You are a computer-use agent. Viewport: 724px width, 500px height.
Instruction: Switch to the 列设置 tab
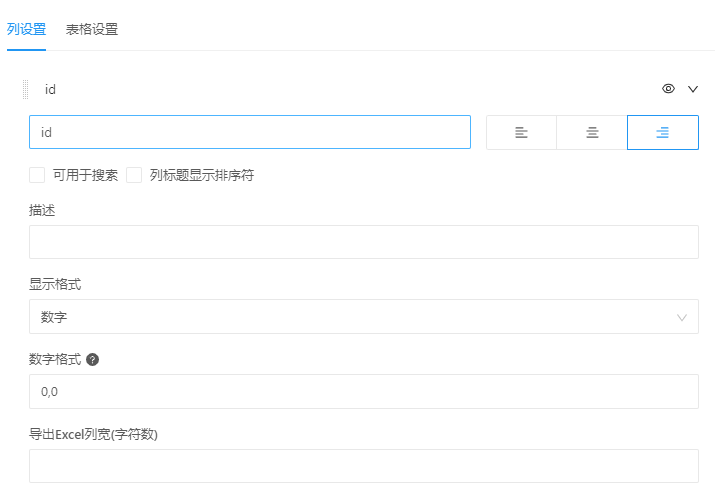[27, 29]
